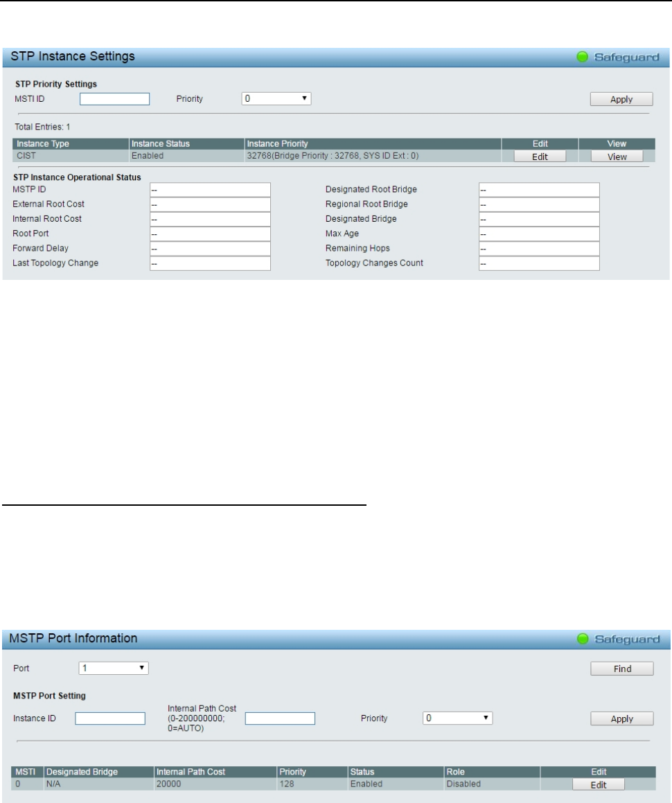The width and height of the screenshot is (672, 803).
Task: Click Apply in STP Priority Settings
Action: (621, 99)
